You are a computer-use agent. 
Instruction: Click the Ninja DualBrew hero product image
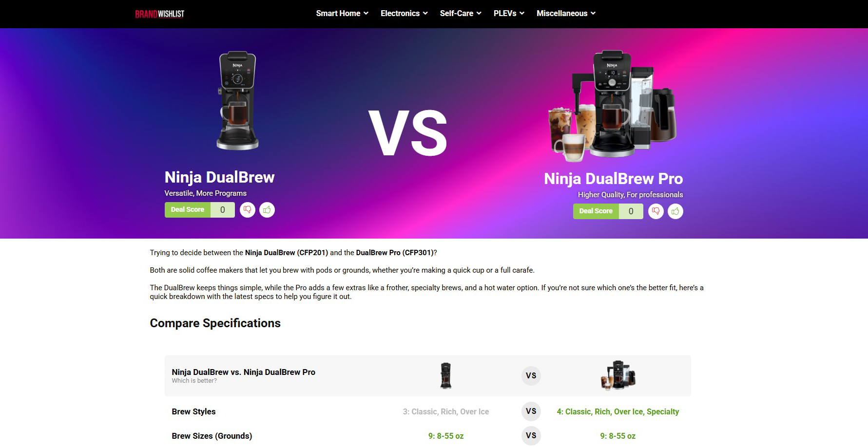pos(237,101)
